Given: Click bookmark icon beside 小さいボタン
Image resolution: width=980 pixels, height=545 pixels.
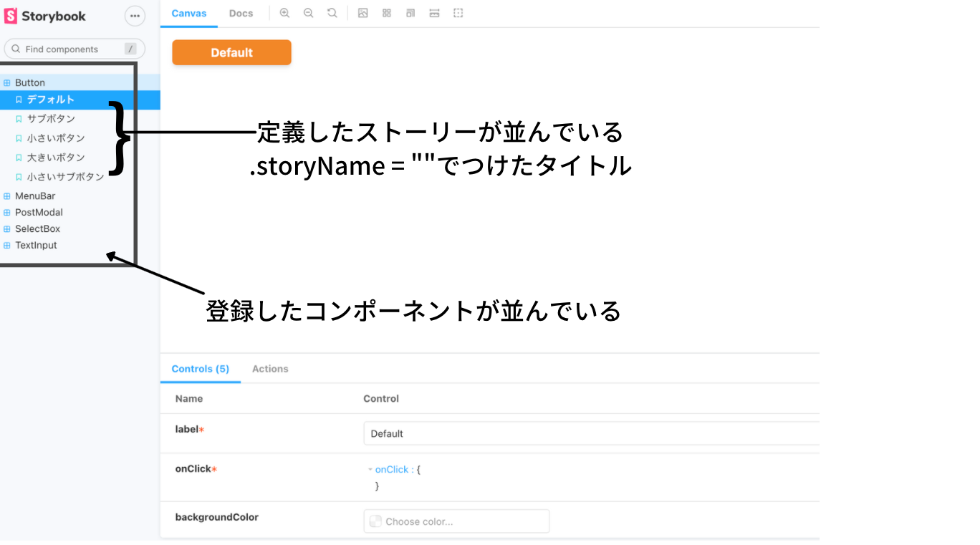Looking at the screenshot, I should click(19, 138).
